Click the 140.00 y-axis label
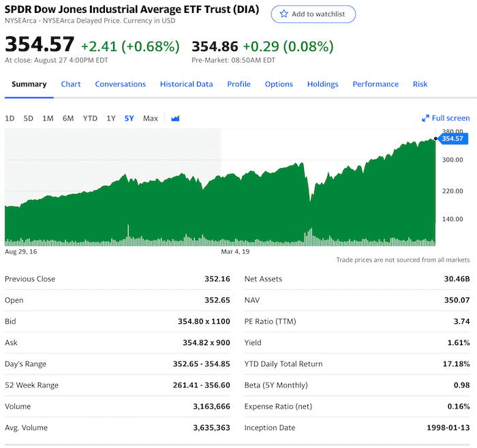 (x=452, y=219)
